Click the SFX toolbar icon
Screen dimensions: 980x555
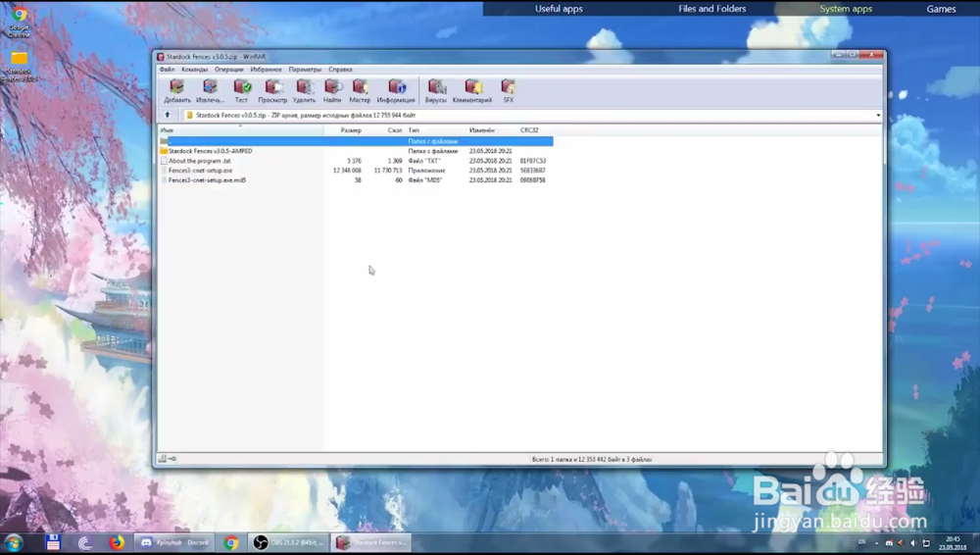click(509, 91)
